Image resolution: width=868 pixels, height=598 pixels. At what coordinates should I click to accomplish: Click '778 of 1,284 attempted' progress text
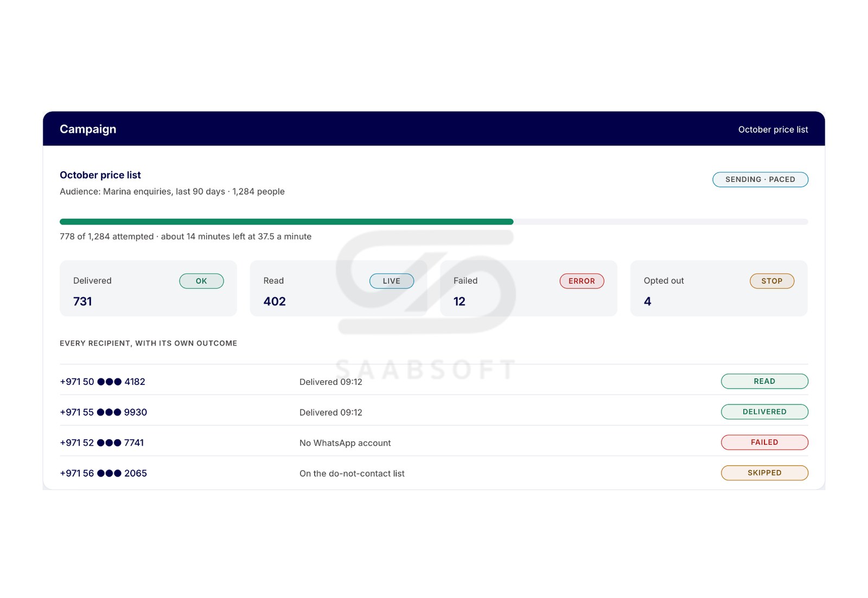point(107,236)
